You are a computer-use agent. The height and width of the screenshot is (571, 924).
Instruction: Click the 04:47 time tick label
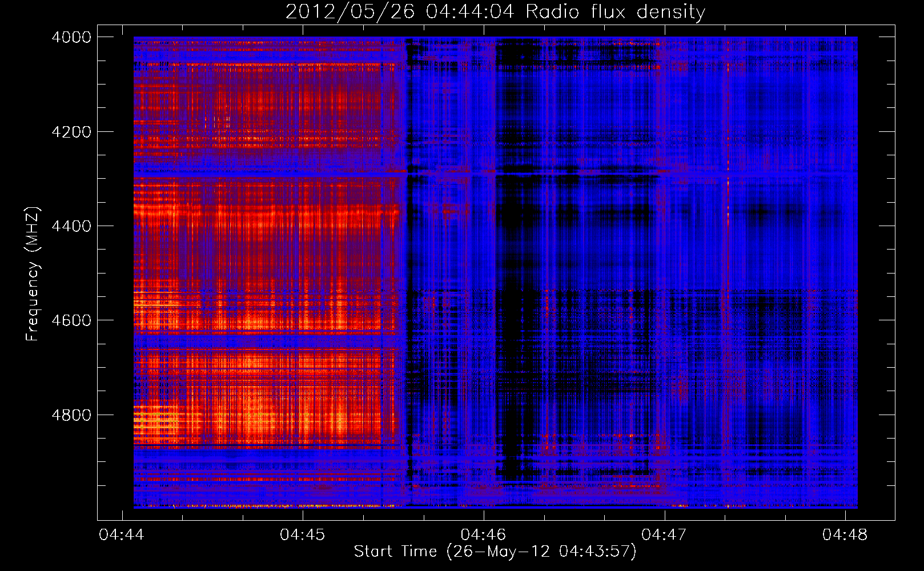pos(664,534)
